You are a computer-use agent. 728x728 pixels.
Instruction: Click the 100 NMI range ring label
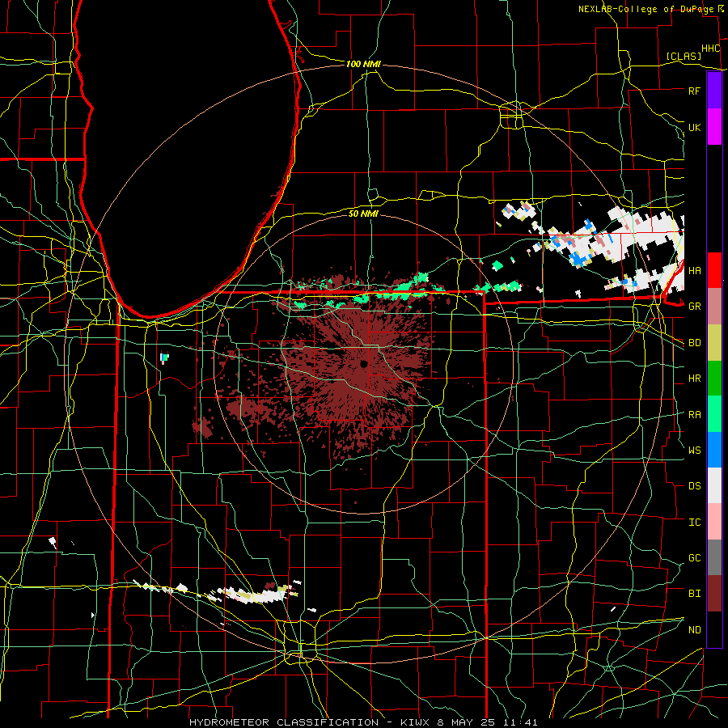click(x=363, y=64)
